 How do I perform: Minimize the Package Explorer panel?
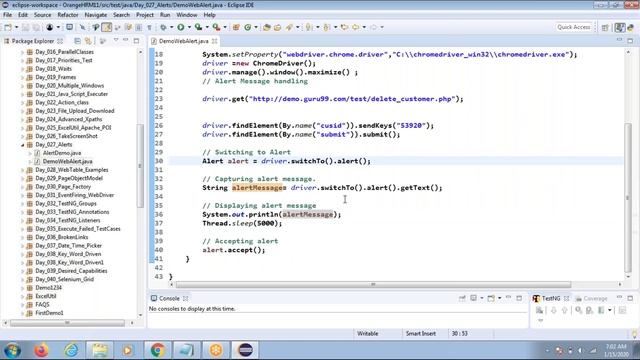126,40
